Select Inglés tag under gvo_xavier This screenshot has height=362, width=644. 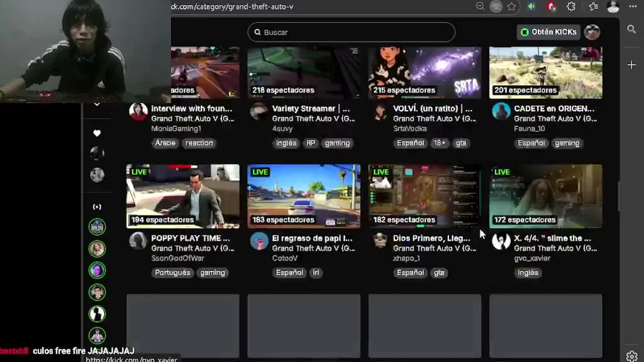click(528, 273)
